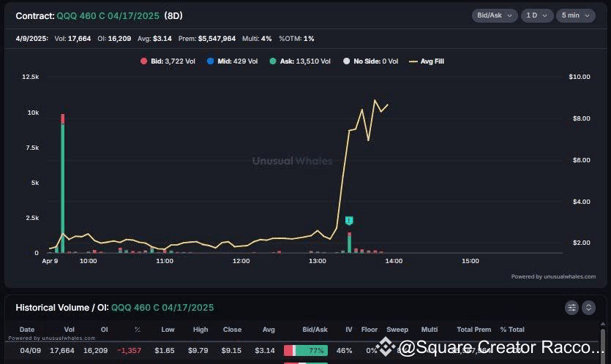Click the teal alert marker on chart
The height and width of the screenshot is (364, 611).
(349, 221)
